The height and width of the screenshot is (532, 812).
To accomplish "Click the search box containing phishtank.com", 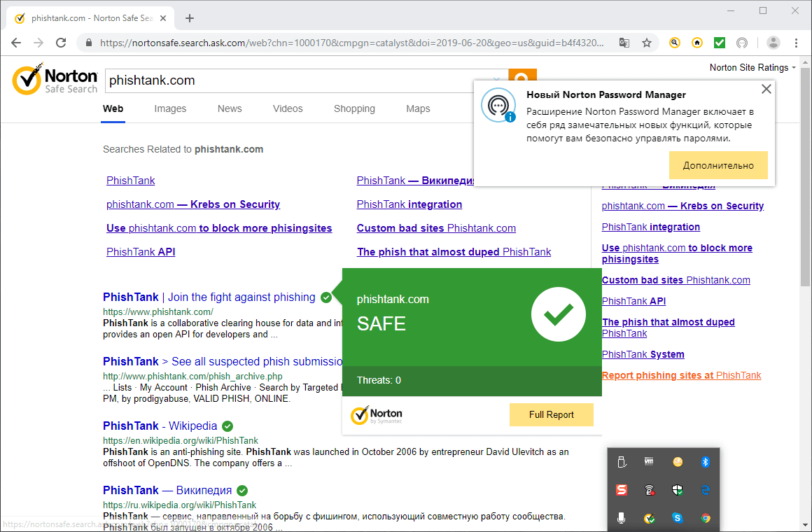I will point(307,80).
